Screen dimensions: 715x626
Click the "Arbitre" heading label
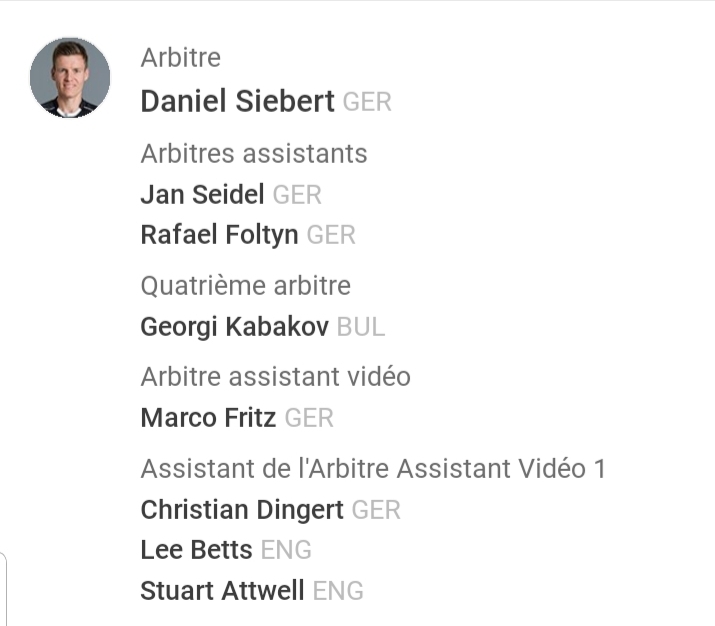pos(180,58)
